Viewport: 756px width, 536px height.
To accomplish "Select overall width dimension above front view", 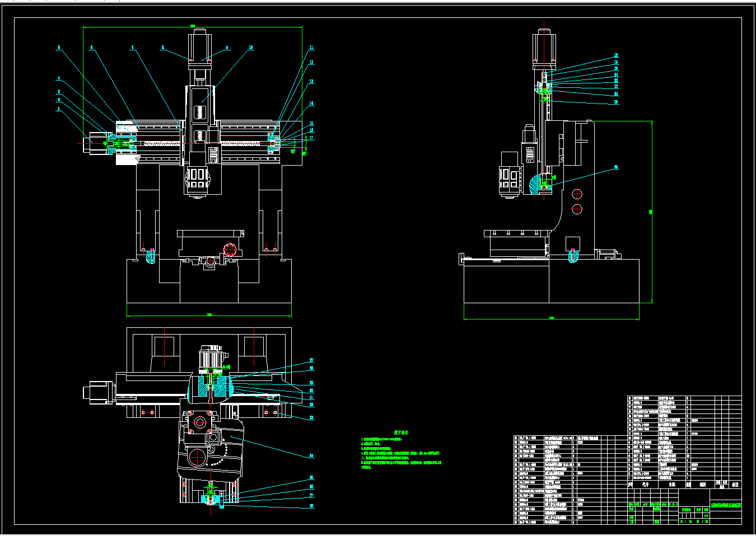I will pos(193,26).
